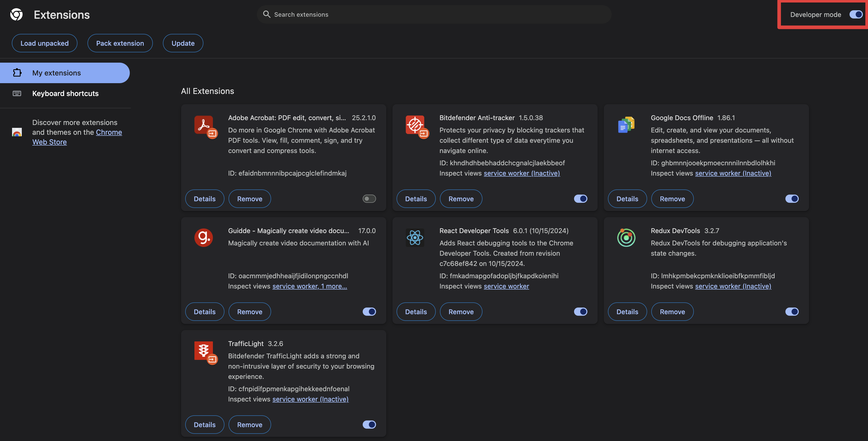This screenshot has height=441, width=868.
Task: Disable Redux DevTools extension
Action: (792, 312)
